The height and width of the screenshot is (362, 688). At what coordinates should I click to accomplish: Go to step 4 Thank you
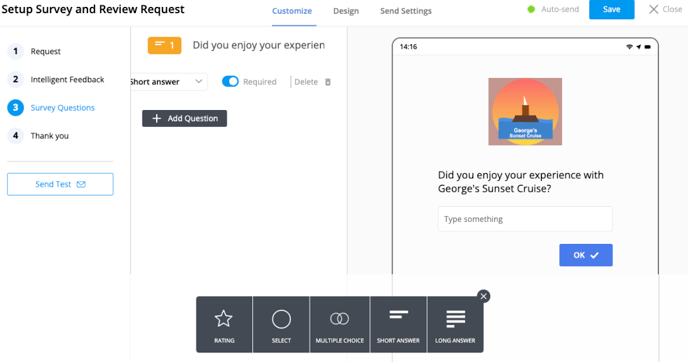point(38,136)
